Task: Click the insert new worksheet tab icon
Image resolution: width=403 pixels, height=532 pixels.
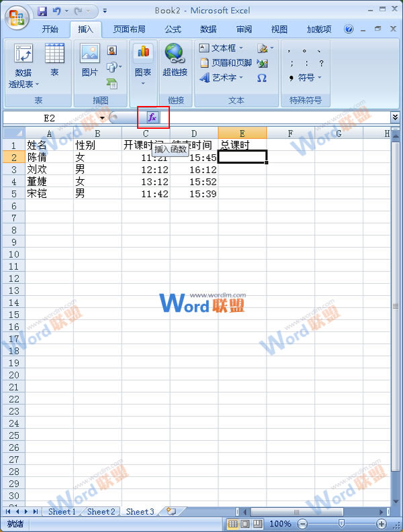Action: click(x=171, y=511)
